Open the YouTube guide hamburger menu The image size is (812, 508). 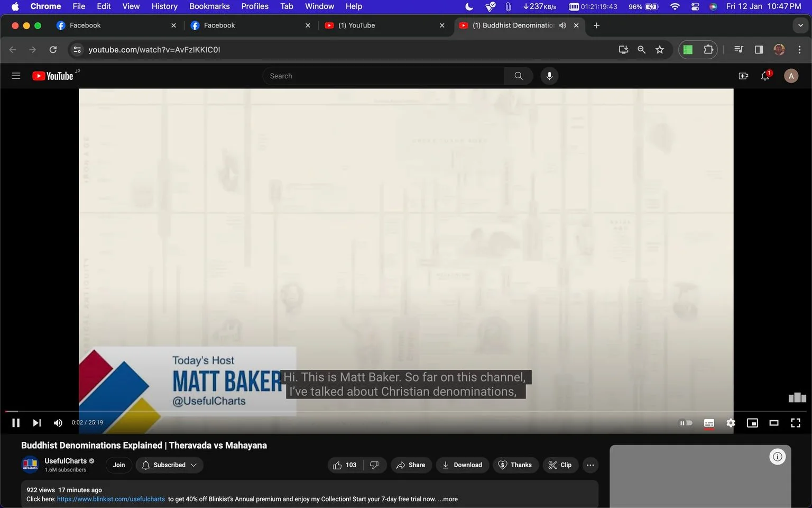[16, 76]
